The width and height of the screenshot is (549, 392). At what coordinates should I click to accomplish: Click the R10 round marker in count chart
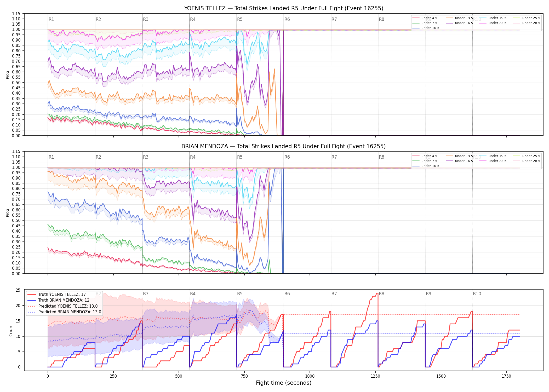tap(477, 294)
